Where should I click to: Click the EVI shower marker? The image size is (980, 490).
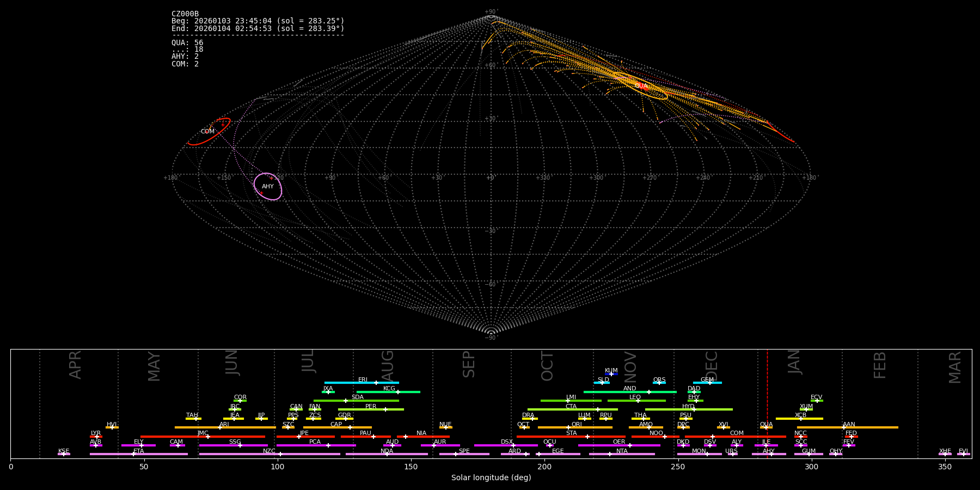point(963,454)
